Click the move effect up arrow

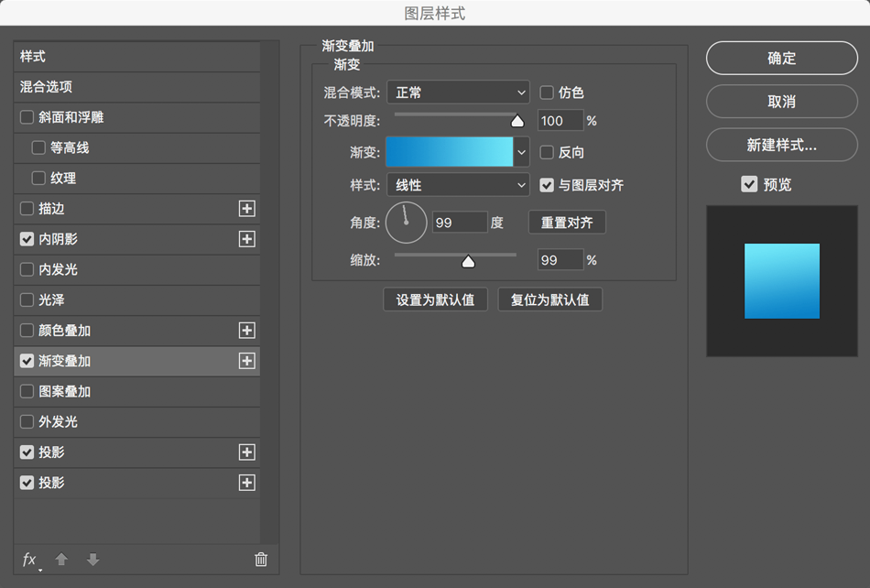click(x=61, y=560)
